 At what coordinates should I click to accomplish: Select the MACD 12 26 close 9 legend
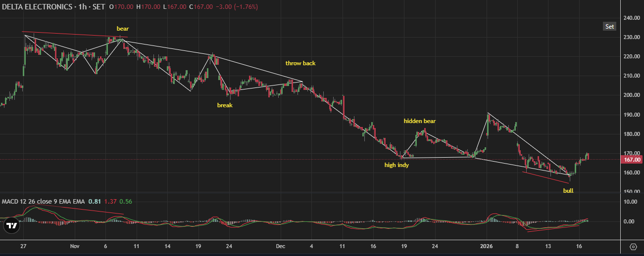tap(43, 202)
